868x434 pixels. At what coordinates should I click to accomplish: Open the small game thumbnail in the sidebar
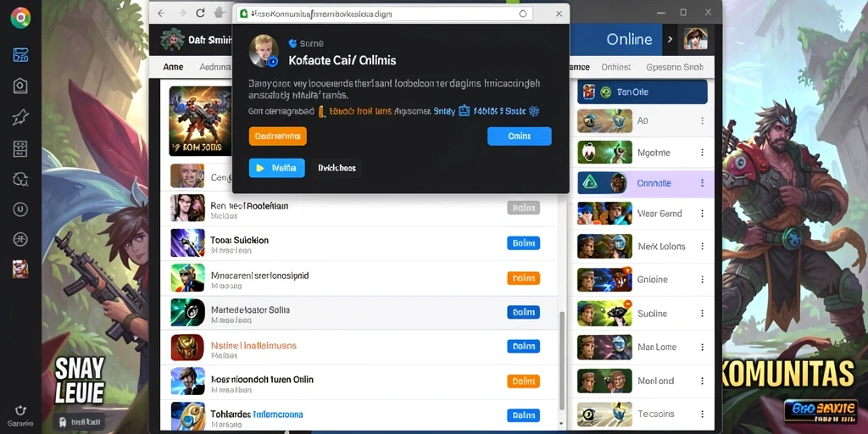pyautogui.click(x=20, y=269)
